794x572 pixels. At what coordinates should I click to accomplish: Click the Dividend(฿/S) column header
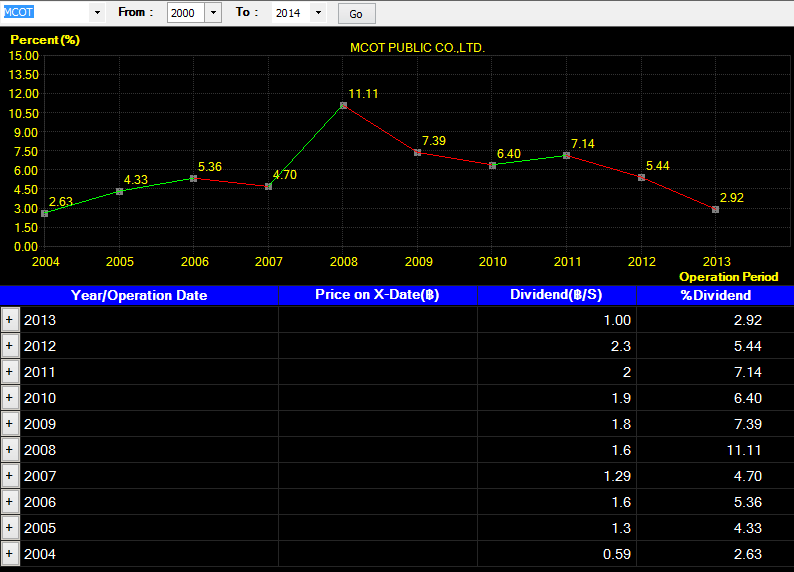click(557, 295)
